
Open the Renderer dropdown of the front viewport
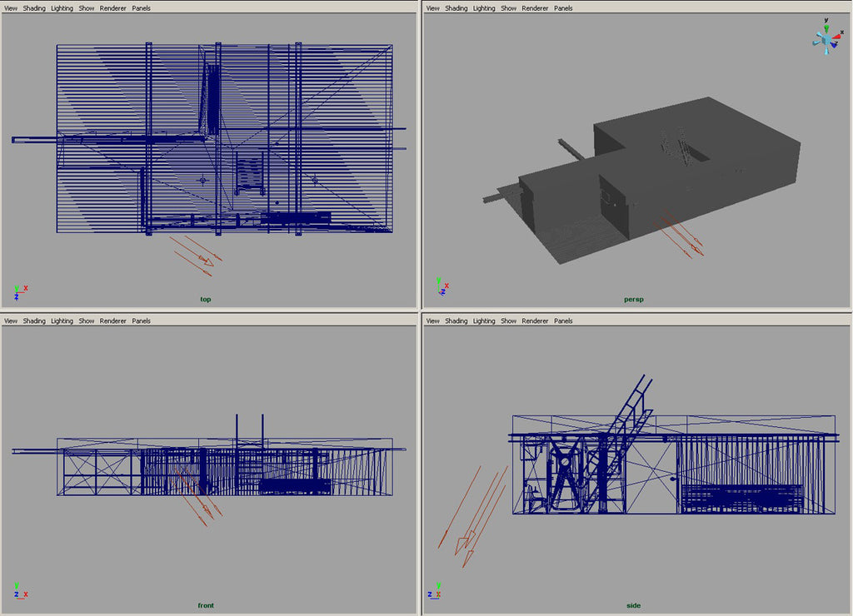(112, 320)
